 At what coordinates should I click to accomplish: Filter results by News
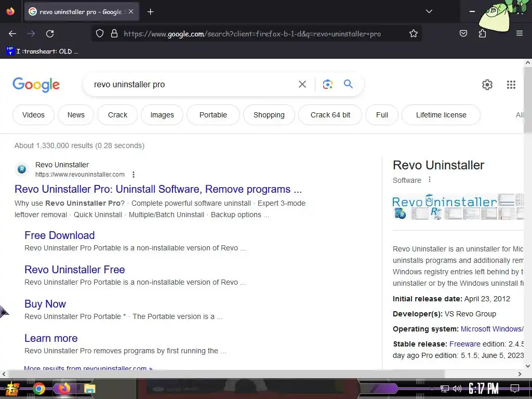point(76,115)
